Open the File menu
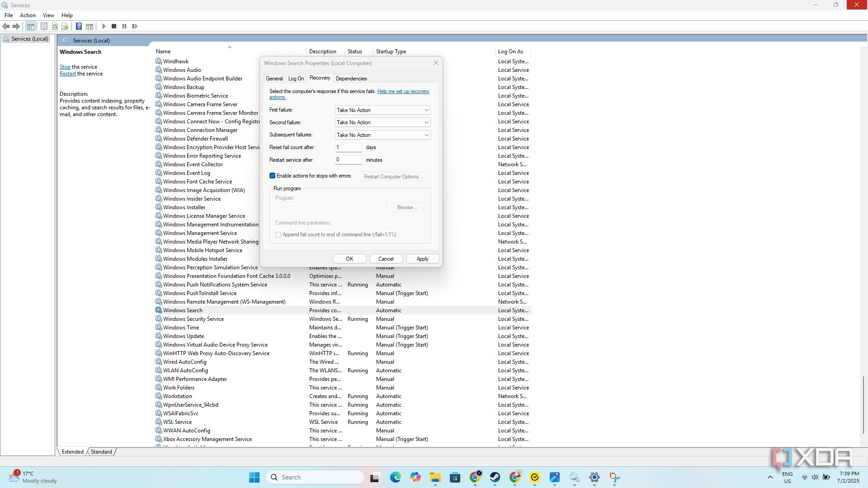868x488 pixels. coord(9,15)
